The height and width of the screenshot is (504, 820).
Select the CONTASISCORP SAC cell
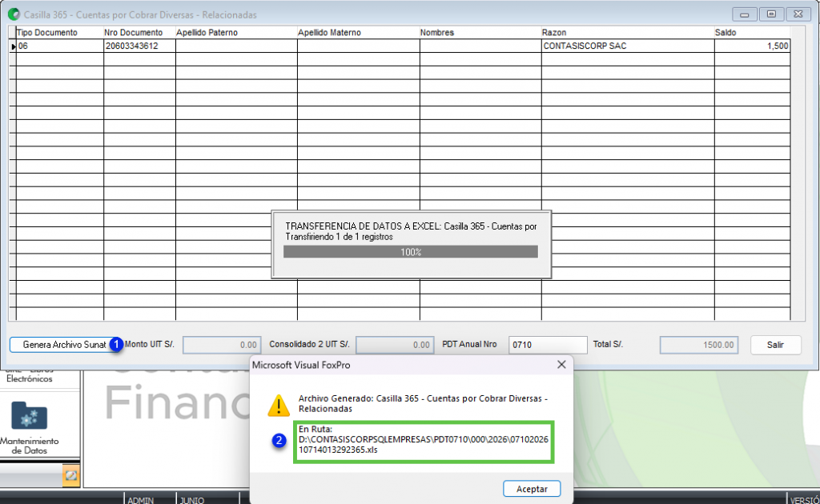click(628, 46)
